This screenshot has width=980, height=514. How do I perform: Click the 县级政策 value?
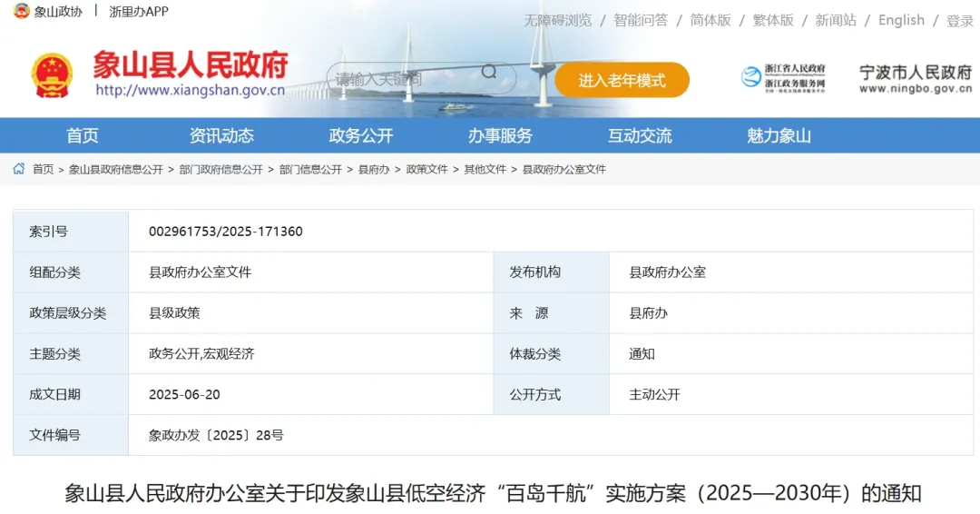[174, 312]
